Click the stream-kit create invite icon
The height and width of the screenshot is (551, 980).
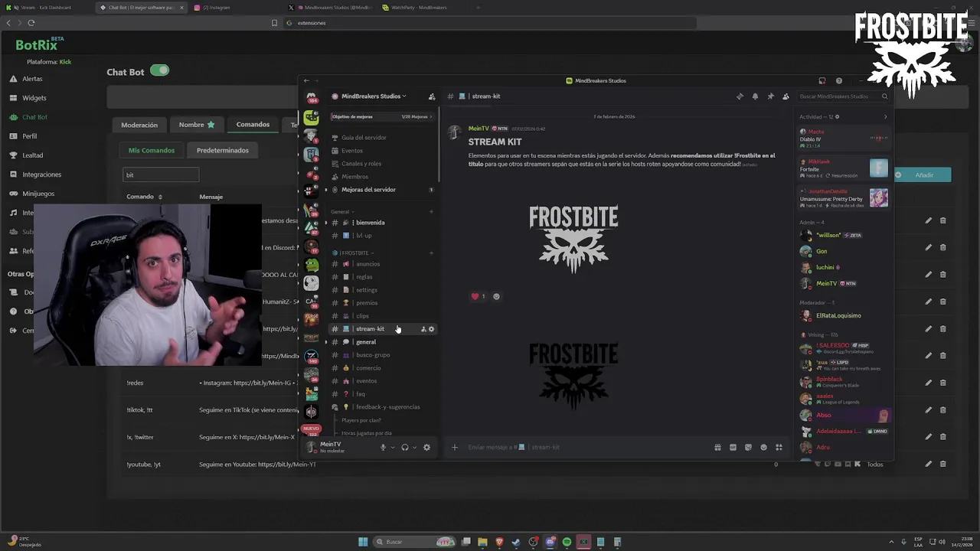423,329
